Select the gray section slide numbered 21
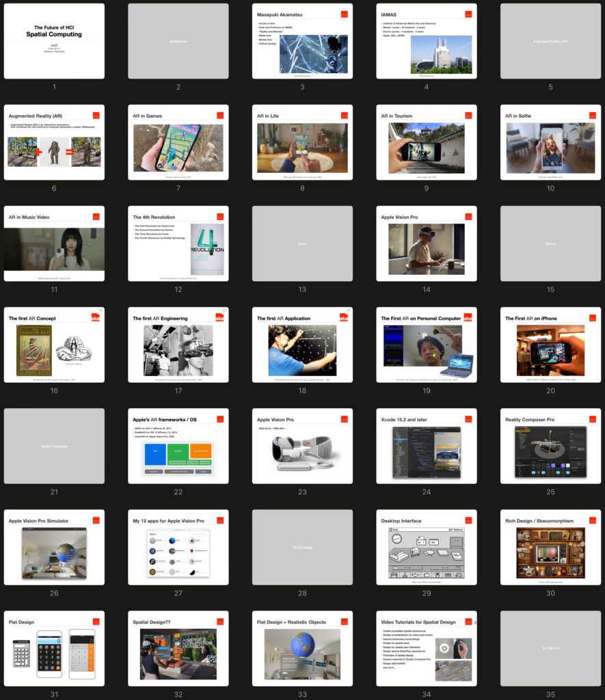The image size is (605, 700). pos(54,446)
